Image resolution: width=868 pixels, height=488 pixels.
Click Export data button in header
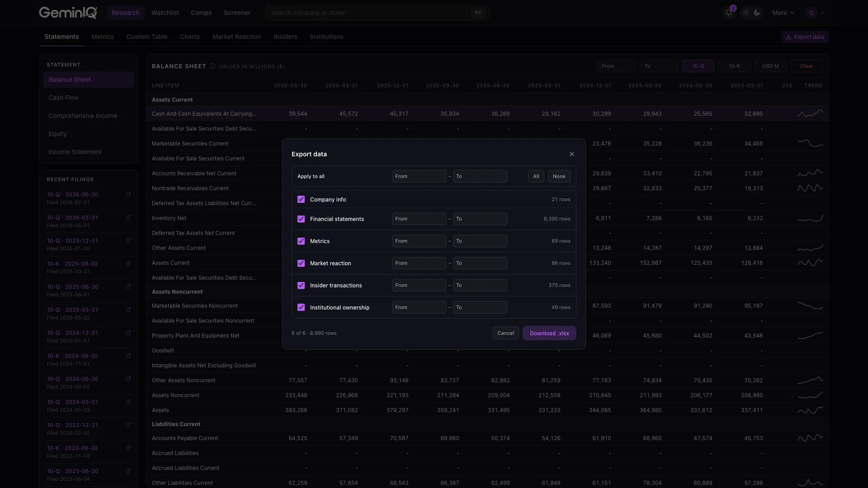[x=805, y=37]
